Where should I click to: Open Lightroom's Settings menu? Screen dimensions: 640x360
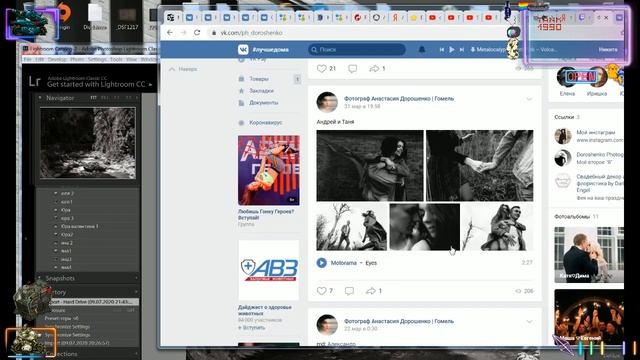[97, 59]
